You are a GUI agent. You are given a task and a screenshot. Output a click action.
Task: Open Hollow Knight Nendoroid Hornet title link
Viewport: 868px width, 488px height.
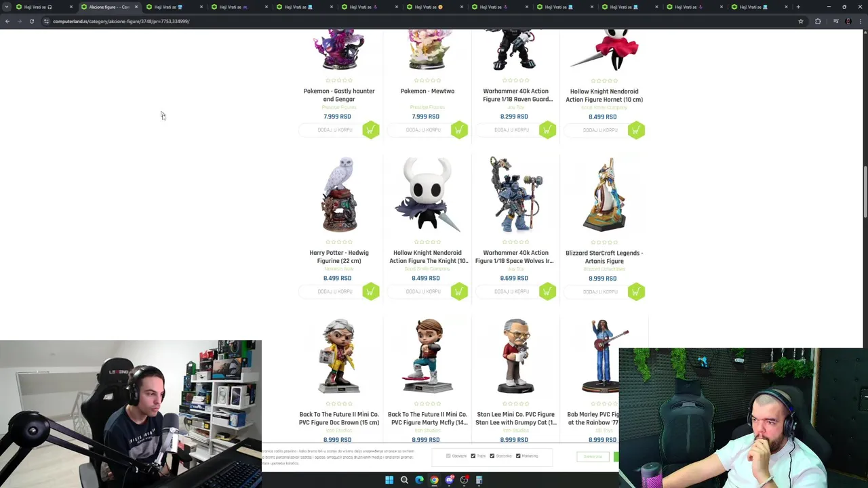coord(604,96)
